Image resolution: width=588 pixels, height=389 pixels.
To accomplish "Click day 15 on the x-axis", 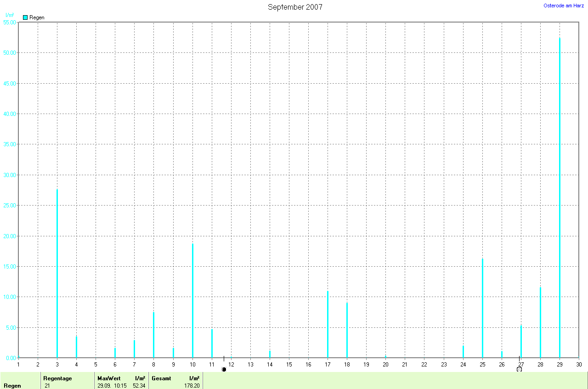I will 289,365.
